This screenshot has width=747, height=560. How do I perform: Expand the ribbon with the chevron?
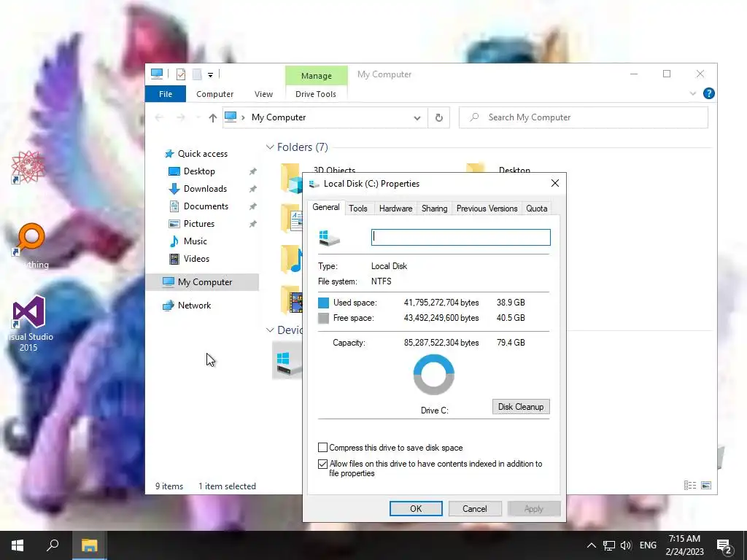(x=693, y=93)
